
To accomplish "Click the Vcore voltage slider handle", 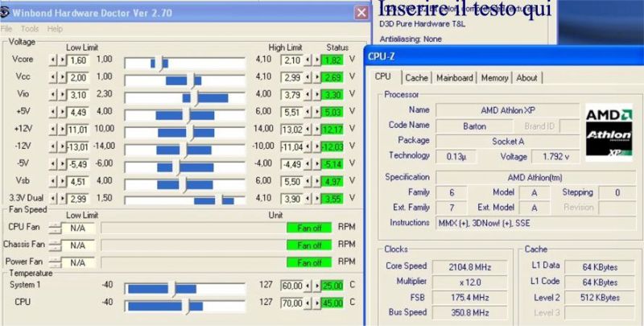I will point(159,64).
